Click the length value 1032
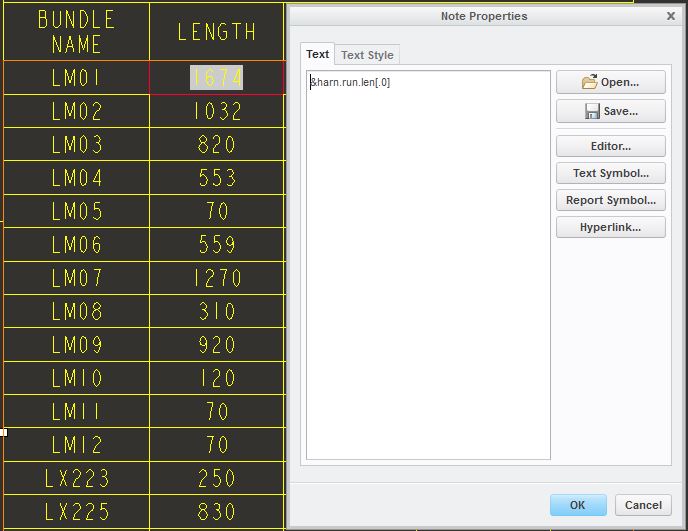Image resolution: width=688 pixels, height=531 pixels. click(x=218, y=111)
